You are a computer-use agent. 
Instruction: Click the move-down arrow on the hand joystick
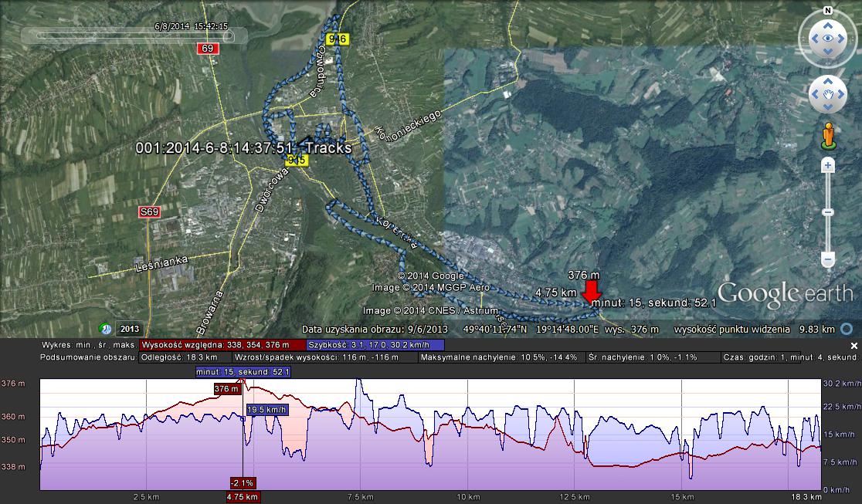(x=828, y=107)
